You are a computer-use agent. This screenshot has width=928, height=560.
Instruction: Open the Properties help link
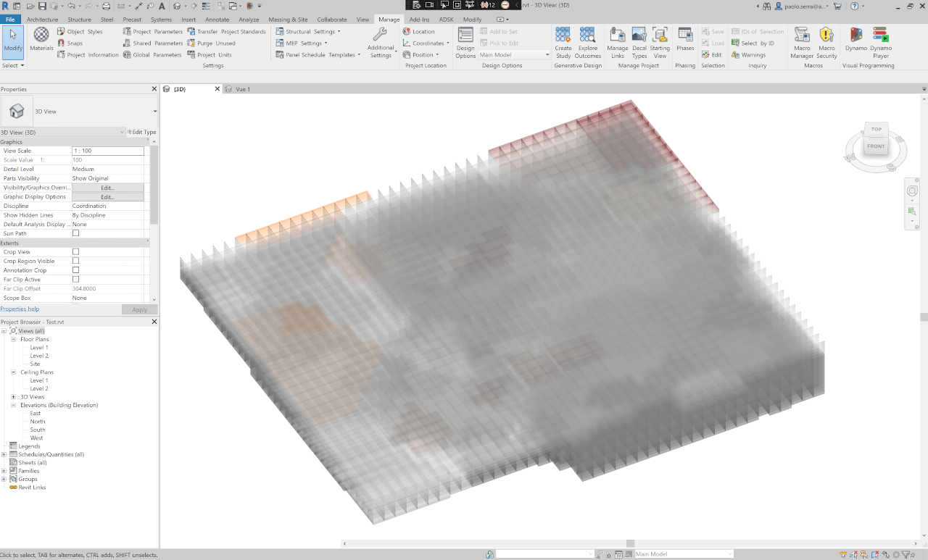(20, 309)
